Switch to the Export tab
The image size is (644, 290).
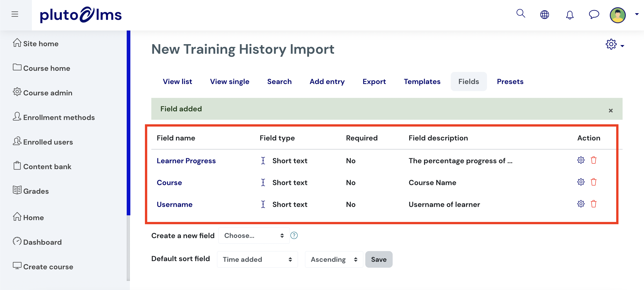374,81
